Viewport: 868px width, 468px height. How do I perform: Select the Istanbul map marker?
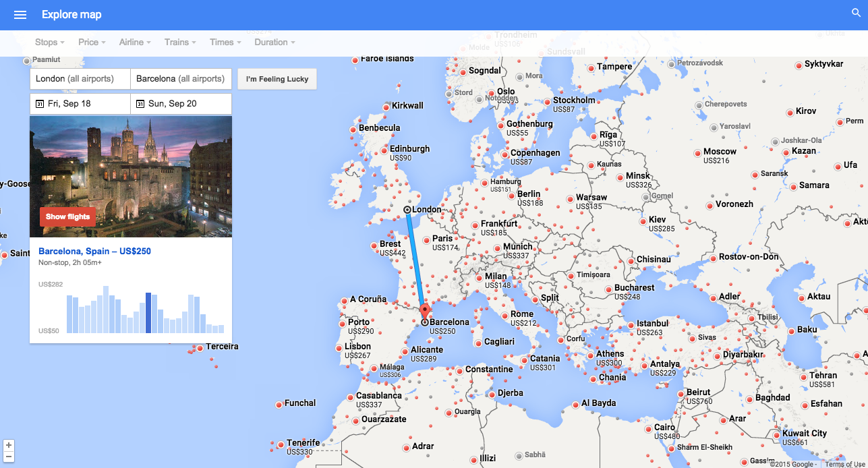pyautogui.click(x=631, y=324)
